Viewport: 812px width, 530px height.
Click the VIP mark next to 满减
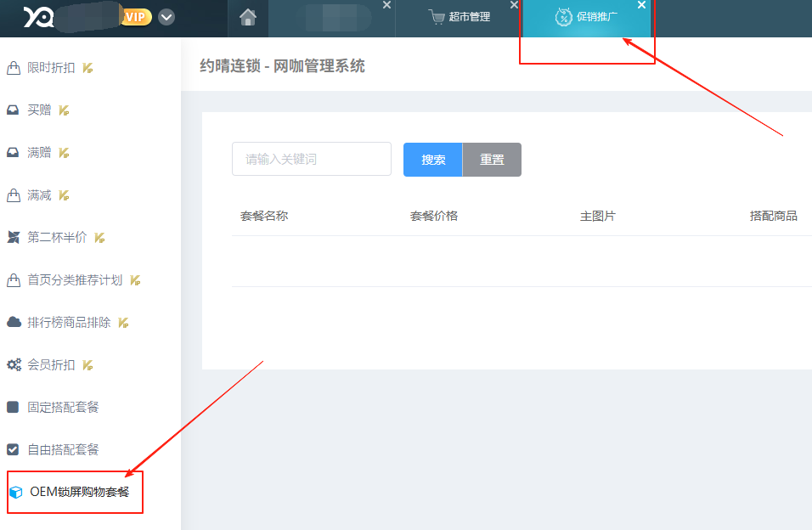tap(64, 195)
